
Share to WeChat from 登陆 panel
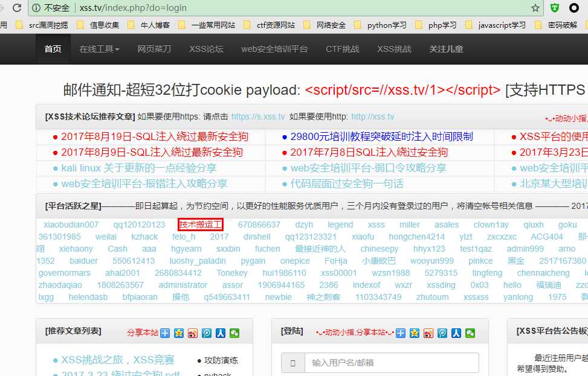point(470,333)
